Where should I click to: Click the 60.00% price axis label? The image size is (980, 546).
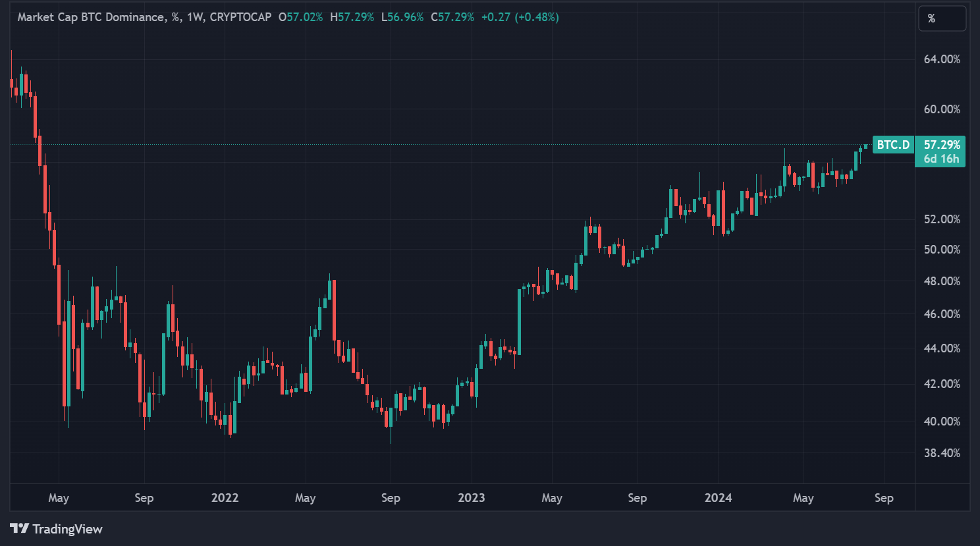click(942, 109)
